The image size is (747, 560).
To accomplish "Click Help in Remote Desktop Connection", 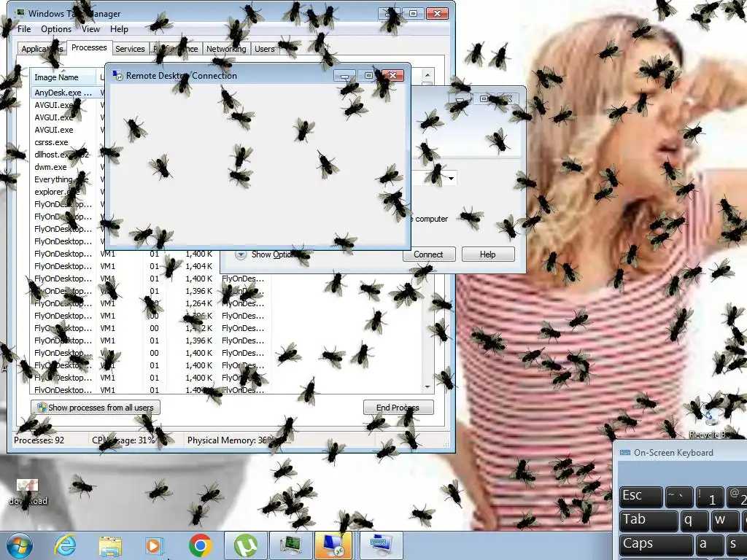I will (488, 254).
